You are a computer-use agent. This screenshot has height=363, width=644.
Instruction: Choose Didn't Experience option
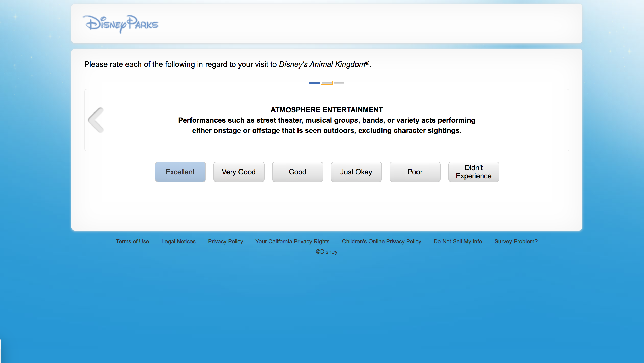click(474, 172)
